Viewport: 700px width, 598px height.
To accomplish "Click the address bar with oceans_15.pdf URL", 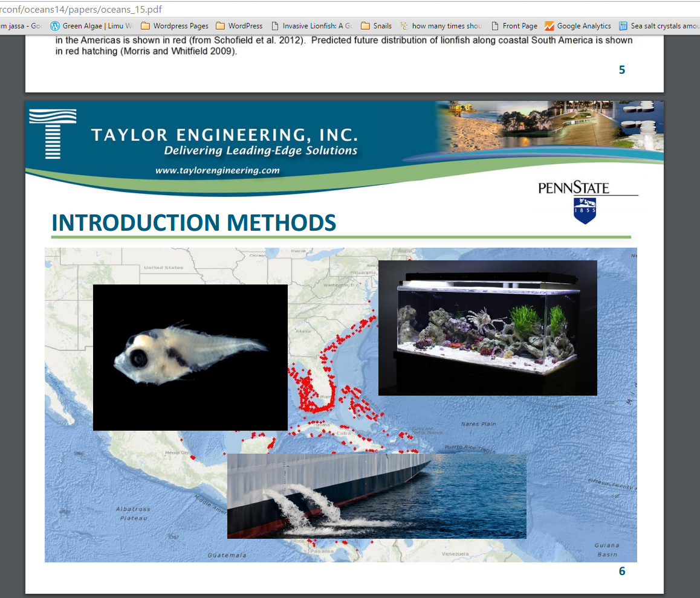I will pyautogui.click(x=350, y=10).
